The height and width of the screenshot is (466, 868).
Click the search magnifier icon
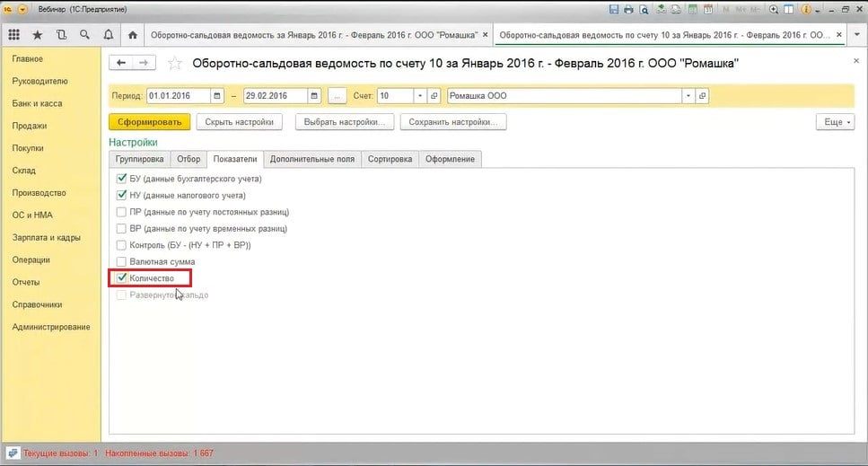tap(84, 35)
